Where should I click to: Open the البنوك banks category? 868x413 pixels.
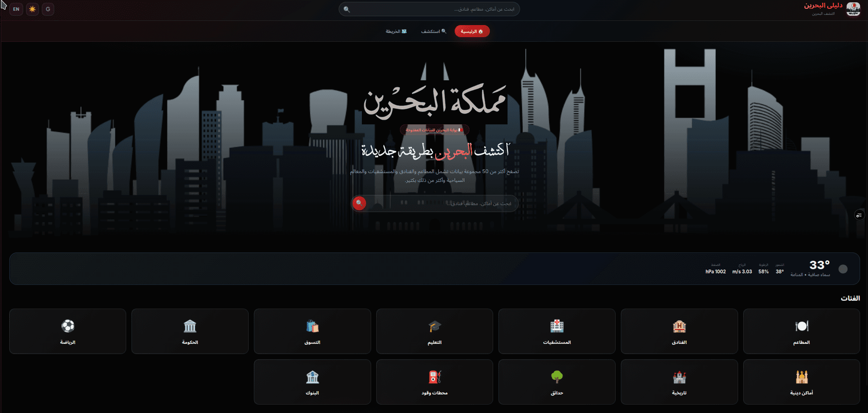[x=312, y=382]
